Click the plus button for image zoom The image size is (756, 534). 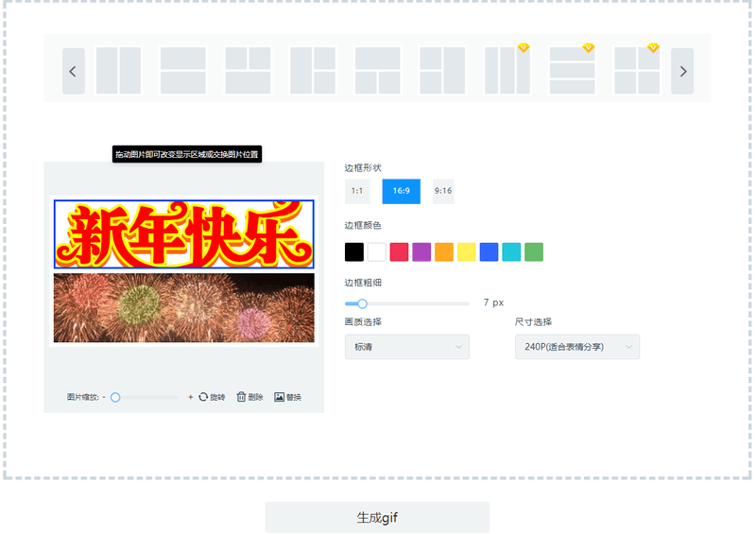click(x=191, y=397)
